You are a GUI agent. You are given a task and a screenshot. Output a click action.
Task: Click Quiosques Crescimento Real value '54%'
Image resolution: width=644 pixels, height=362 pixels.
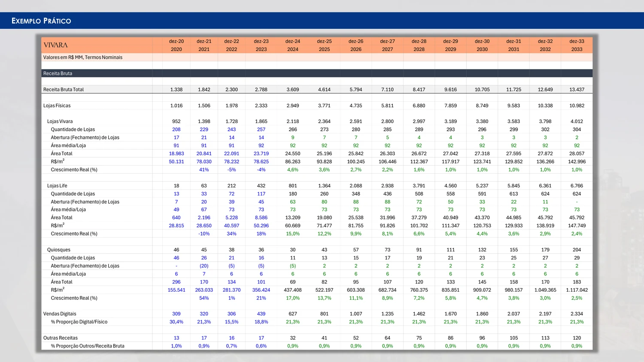pos(204,298)
